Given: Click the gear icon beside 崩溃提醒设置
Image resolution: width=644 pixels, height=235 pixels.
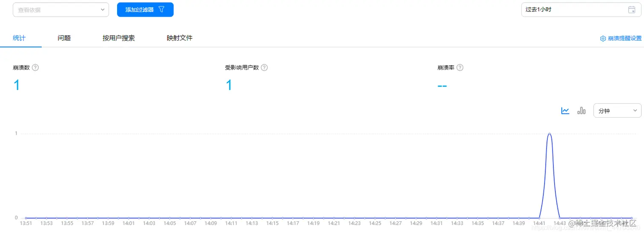Looking at the screenshot, I should coord(603,38).
